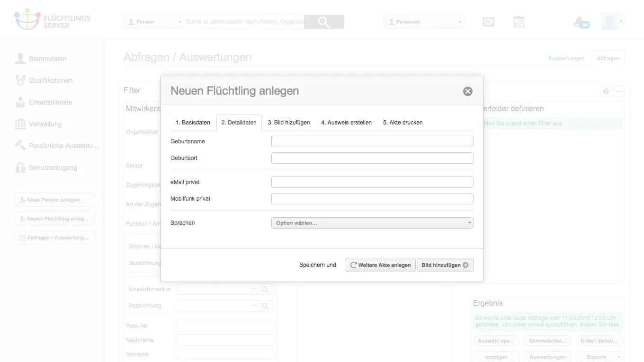The height and width of the screenshot is (362, 644).
Task: Click into the eMail privat field
Action: (372, 182)
